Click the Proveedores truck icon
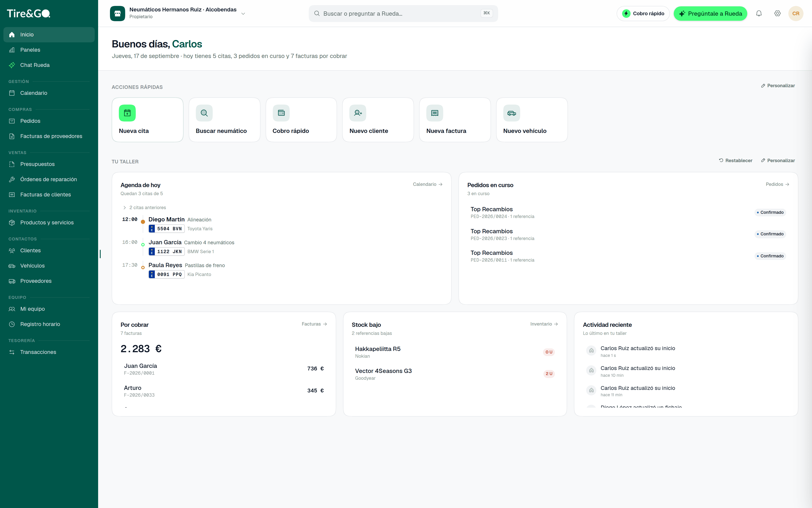The width and height of the screenshot is (812, 508). pyautogui.click(x=12, y=281)
